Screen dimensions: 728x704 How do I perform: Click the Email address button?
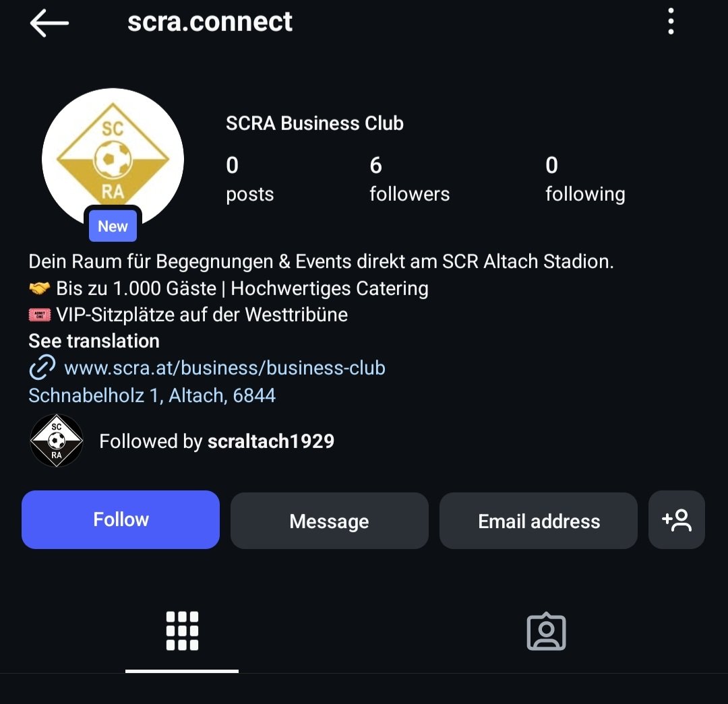pyautogui.click(x=539, y=521)
